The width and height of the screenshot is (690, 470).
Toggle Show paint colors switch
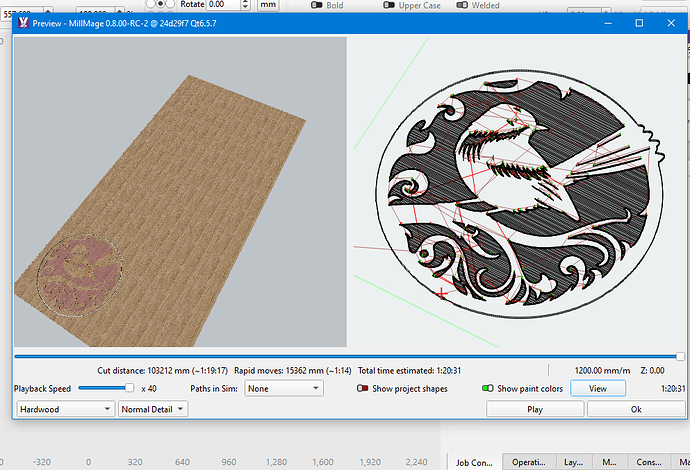[x=488, y=389]
